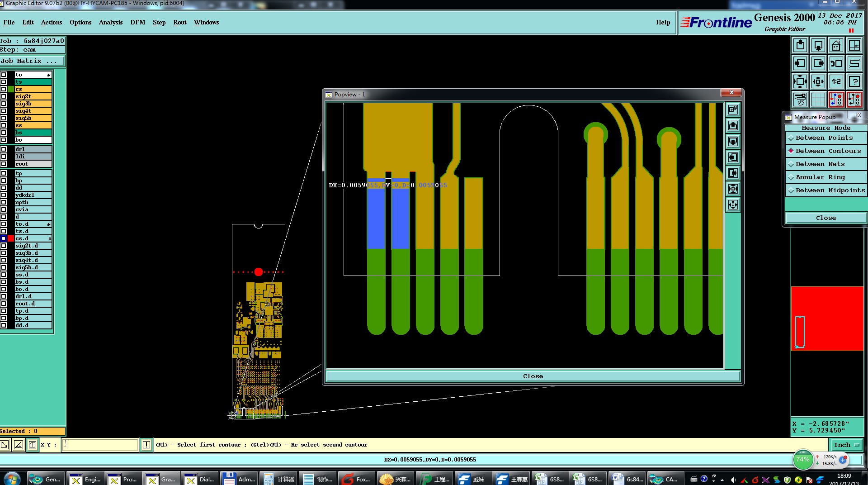Click the red overview thumbnail panel
The width and height of the screenshot is (868, 485).
827,319
